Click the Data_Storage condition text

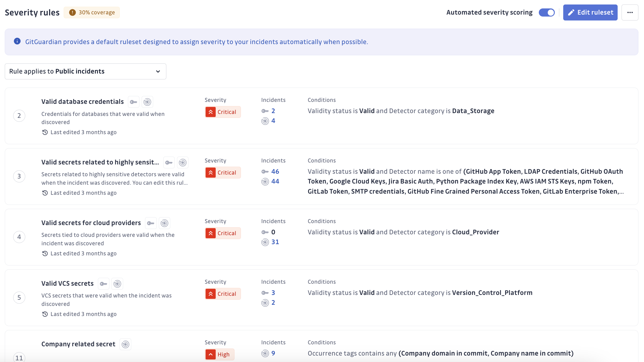point(473,111)
